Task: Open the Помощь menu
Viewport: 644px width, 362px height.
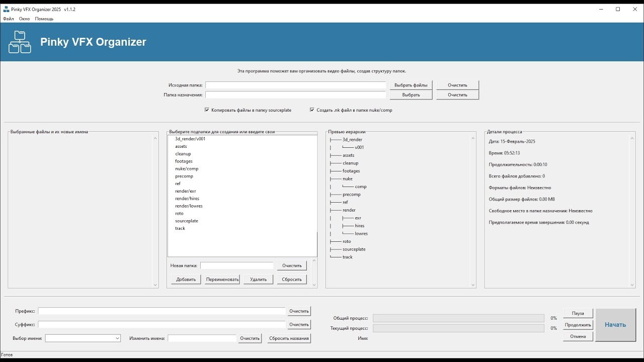Action: tap(44, 19)
